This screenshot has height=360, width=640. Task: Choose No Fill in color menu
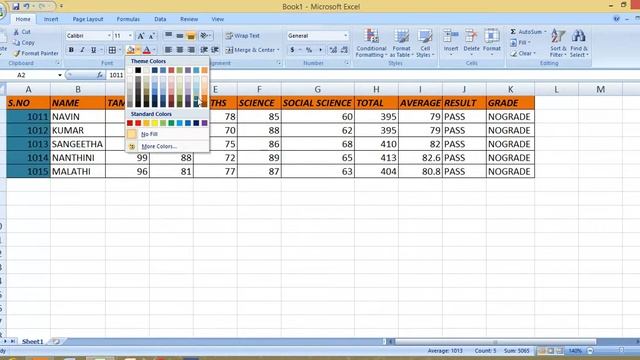pos(167,134)
